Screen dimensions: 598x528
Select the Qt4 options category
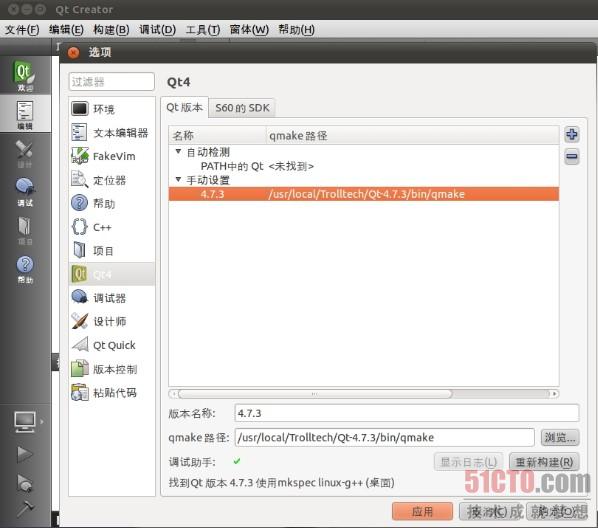(112, 274)
